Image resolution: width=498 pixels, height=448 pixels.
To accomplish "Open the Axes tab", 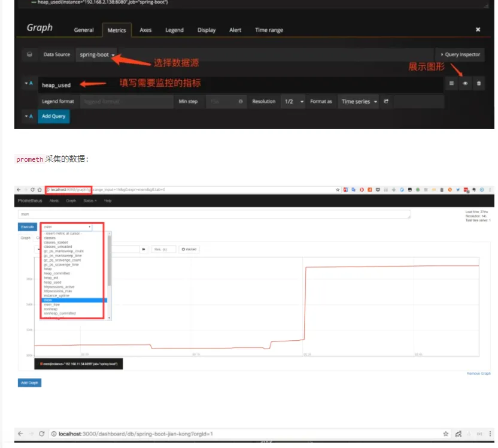I will (145, 30).
